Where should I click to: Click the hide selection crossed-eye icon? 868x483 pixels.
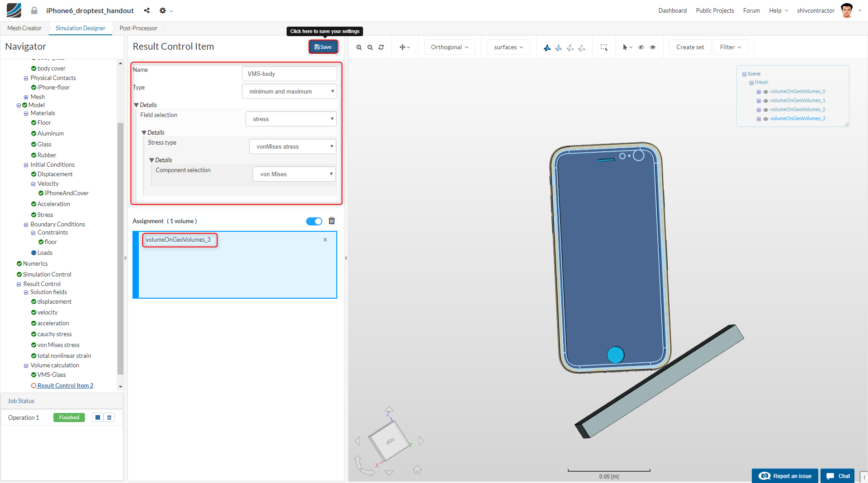coord(641,47)
